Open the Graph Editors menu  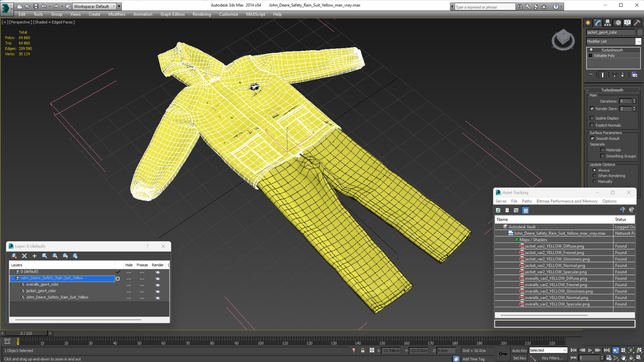(x=172, y=14)
